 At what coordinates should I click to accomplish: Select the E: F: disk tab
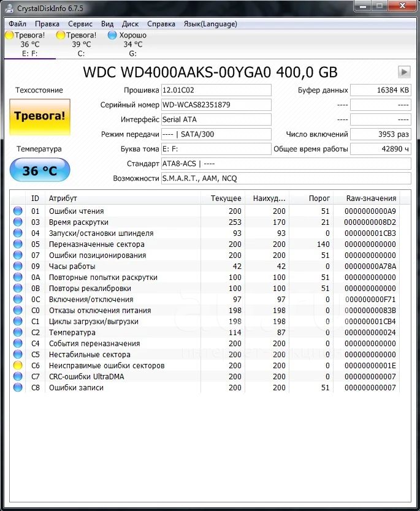point(29,44)
